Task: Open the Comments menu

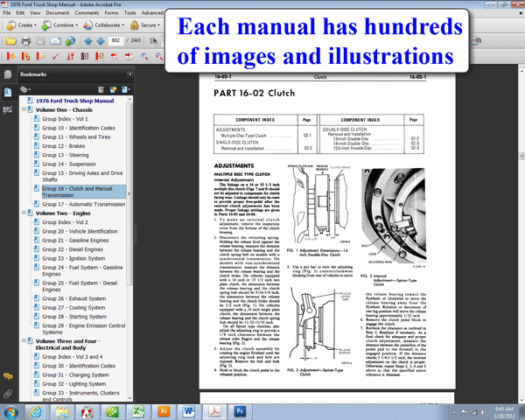Action: point(87,13)
